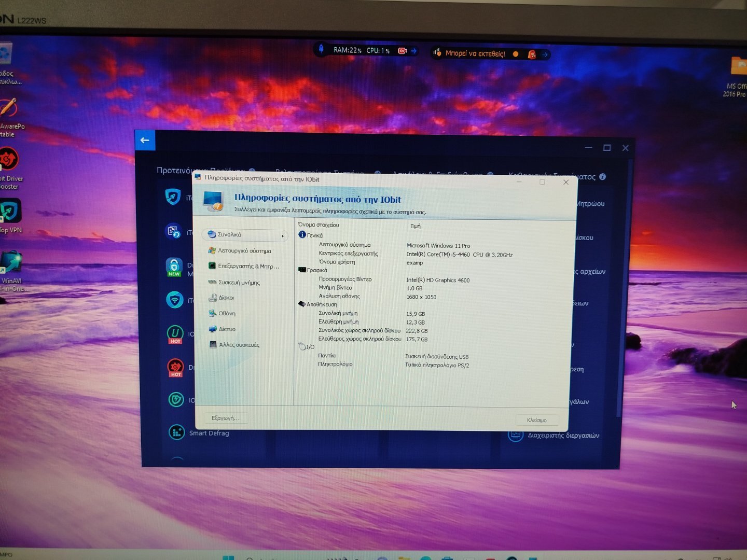Click the Μπορεί να εκτεθείς! warning text
The image size is (747, 560).
475,53
